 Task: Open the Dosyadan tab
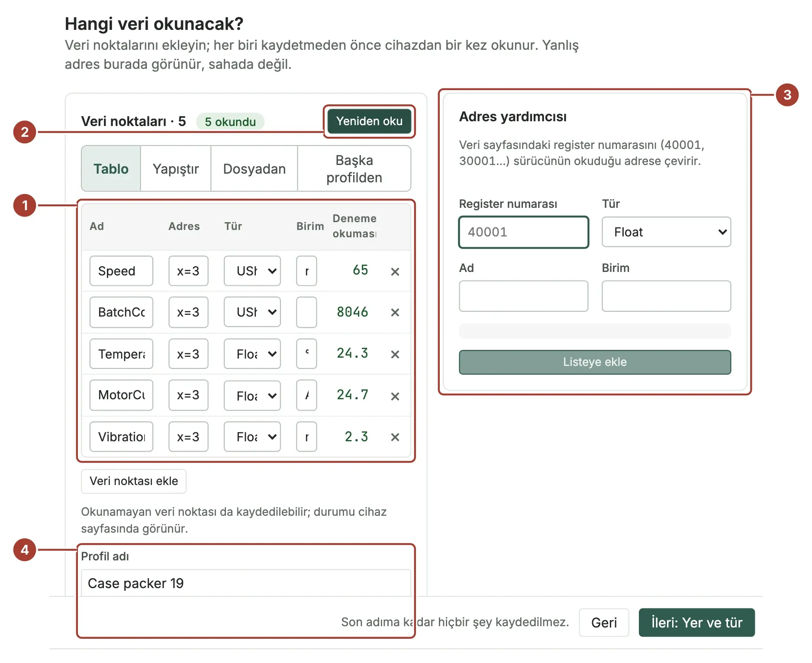point(255,169)
